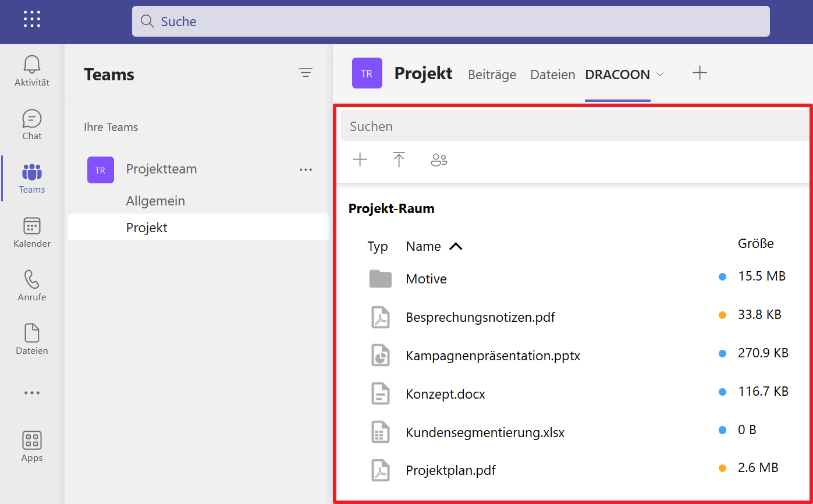This screenshot has height=504, width=813.
Task: Switch to the Beiträge tab
Action: (492, 74)
